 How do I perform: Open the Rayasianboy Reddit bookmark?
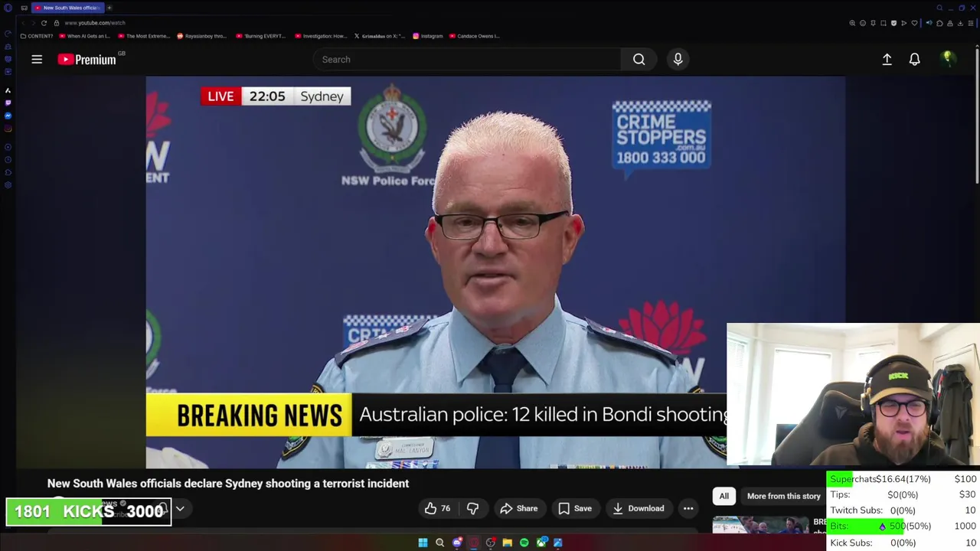click(202, 36)
